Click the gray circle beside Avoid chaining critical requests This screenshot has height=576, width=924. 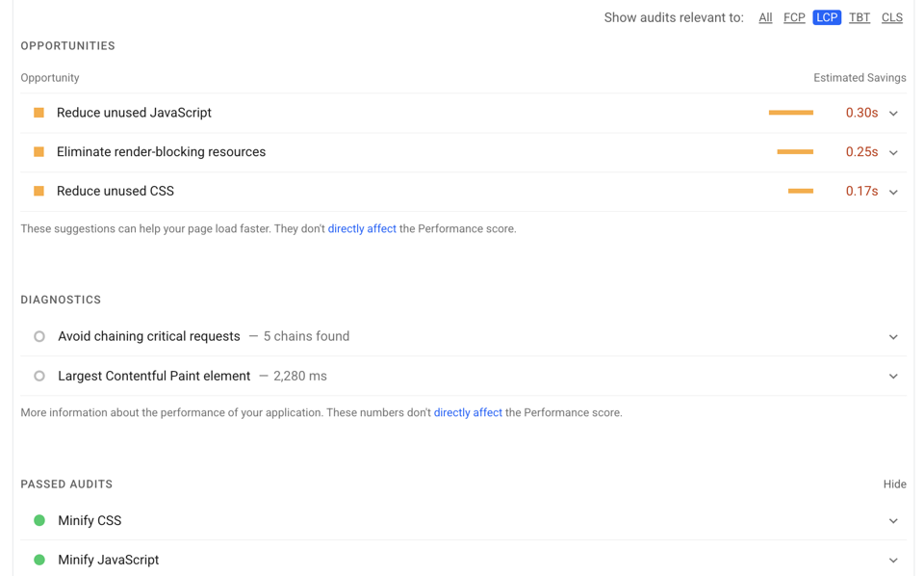coord(38,336)
